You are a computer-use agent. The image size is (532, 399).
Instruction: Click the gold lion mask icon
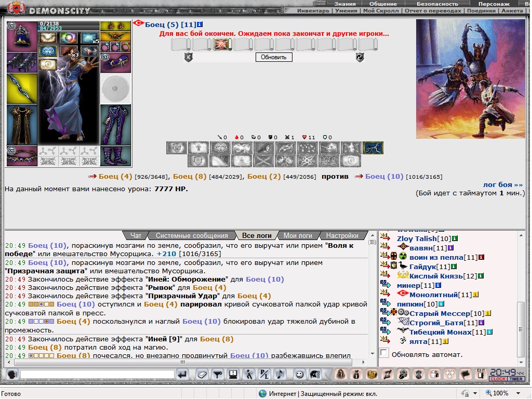coord(371,375)
